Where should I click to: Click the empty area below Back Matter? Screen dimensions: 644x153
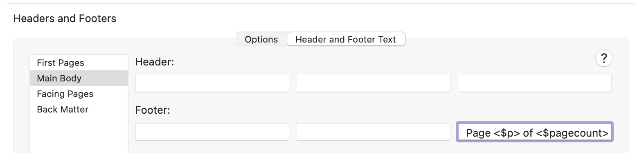pos(79,135)
